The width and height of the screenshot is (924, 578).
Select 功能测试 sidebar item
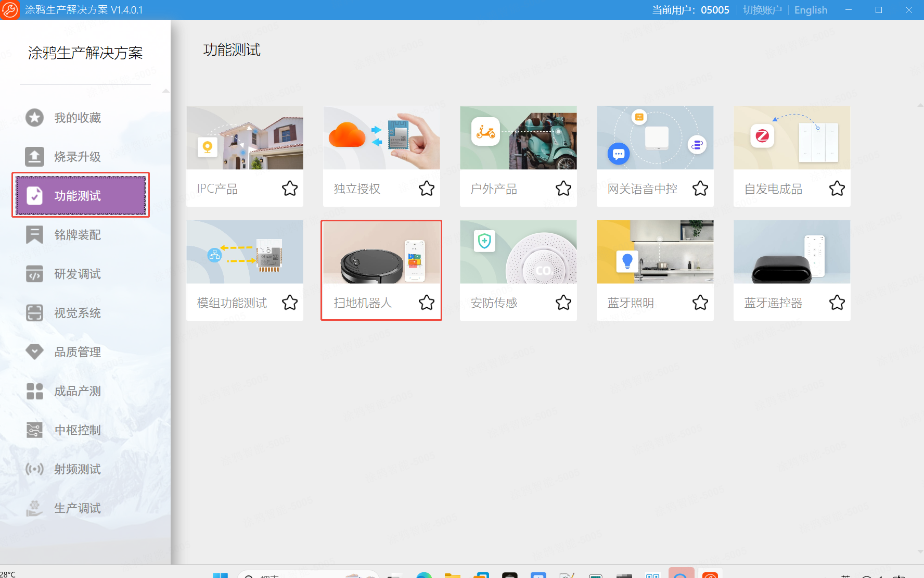point(81,195)
